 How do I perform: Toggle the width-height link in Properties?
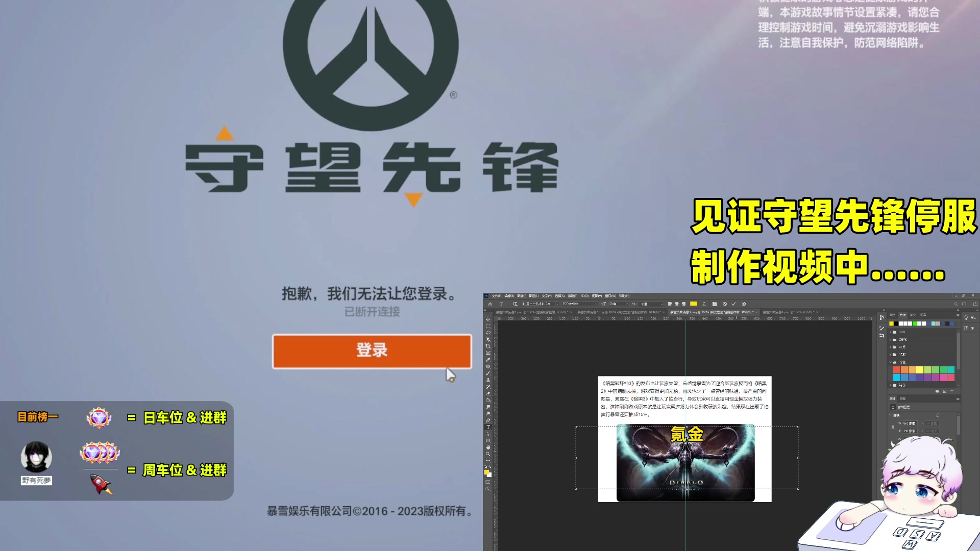[x=893, y=427]
